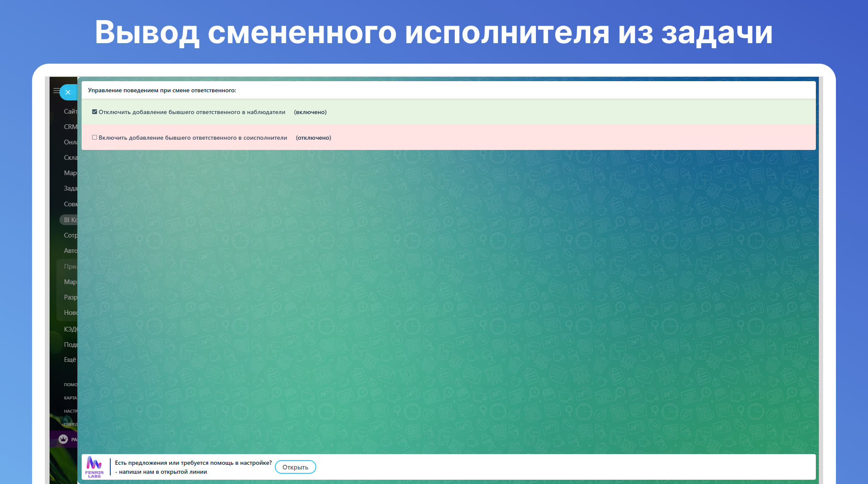This screenshot has width=868, height=484.
Task: Expand the Приложения sidebar group
Action: click(70, 267)
